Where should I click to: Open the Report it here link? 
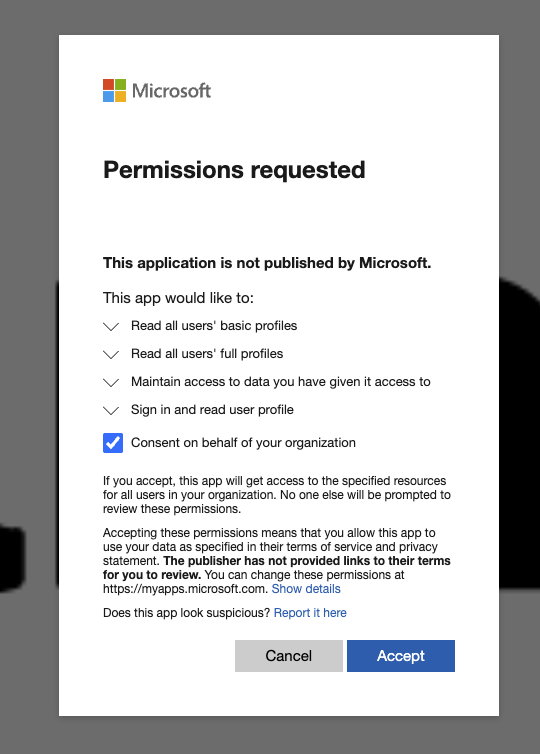coord(310,613)
